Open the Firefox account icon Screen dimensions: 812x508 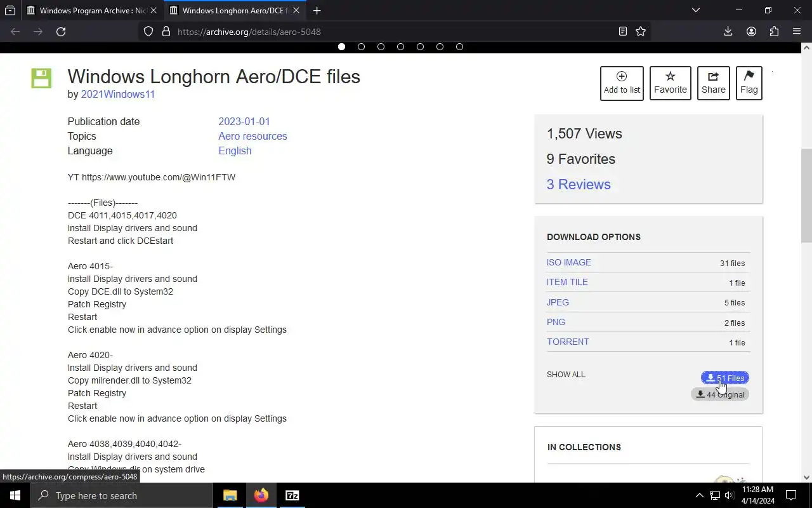[x=751, y=31]
